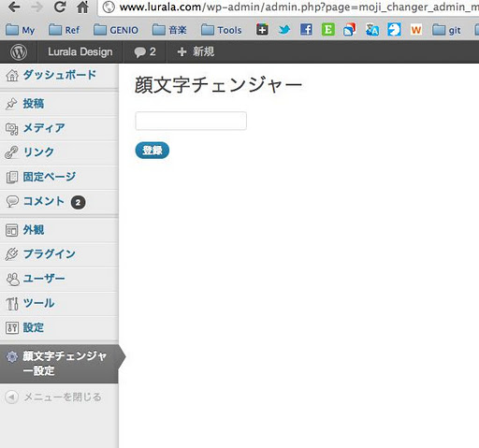Click the 登録 register button

click(x=152, y=151)
